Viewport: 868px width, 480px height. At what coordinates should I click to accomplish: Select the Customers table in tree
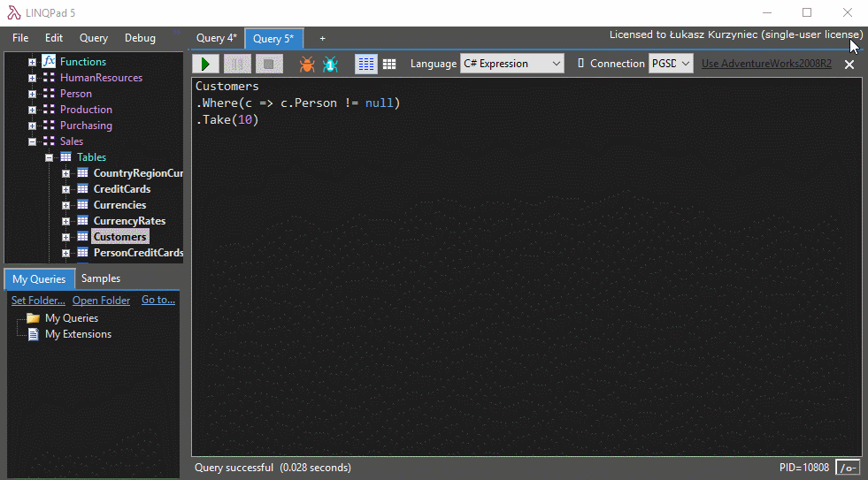point(119,237)
